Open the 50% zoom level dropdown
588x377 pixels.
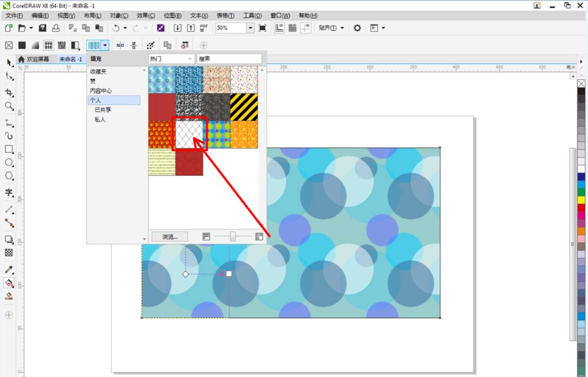coord(250,28)
